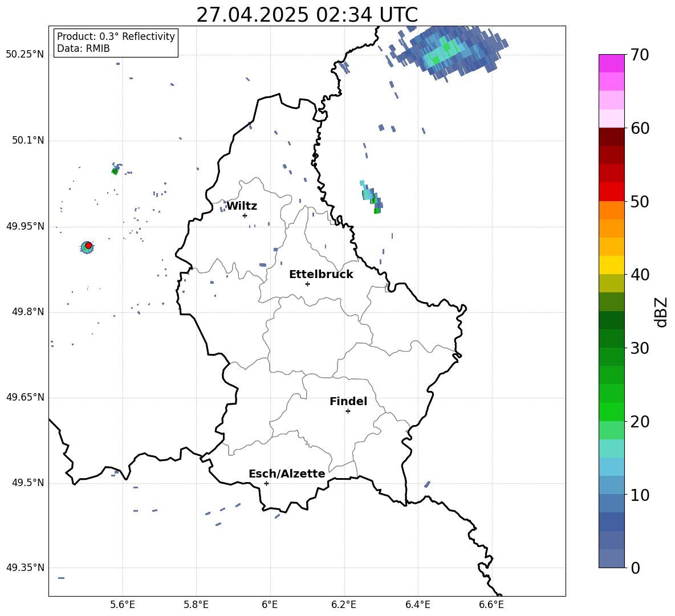Click the 0 label on the dBZ colorbar

point(636,568)
